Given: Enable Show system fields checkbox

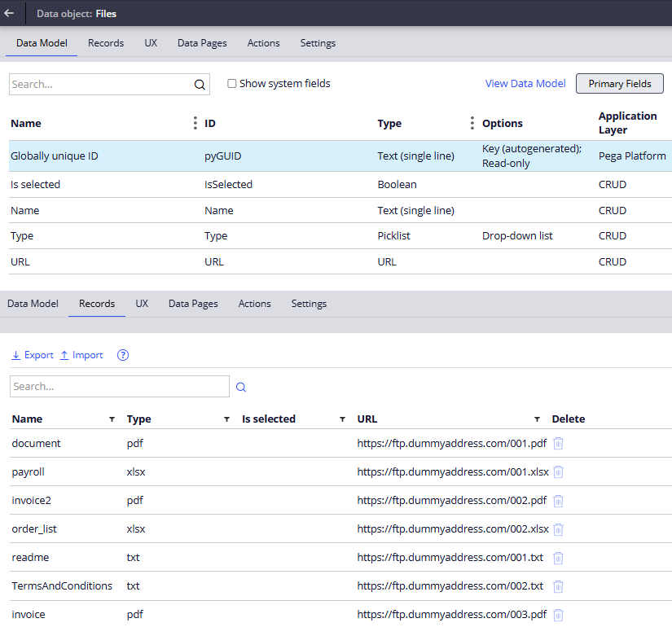Looking at the screenshot, I should point(232,84).
